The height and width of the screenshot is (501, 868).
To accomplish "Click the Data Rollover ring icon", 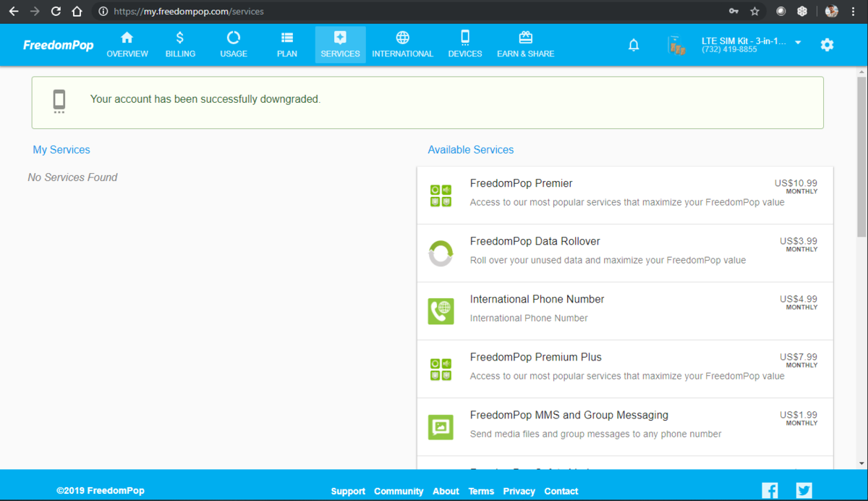I will point(441,253).
